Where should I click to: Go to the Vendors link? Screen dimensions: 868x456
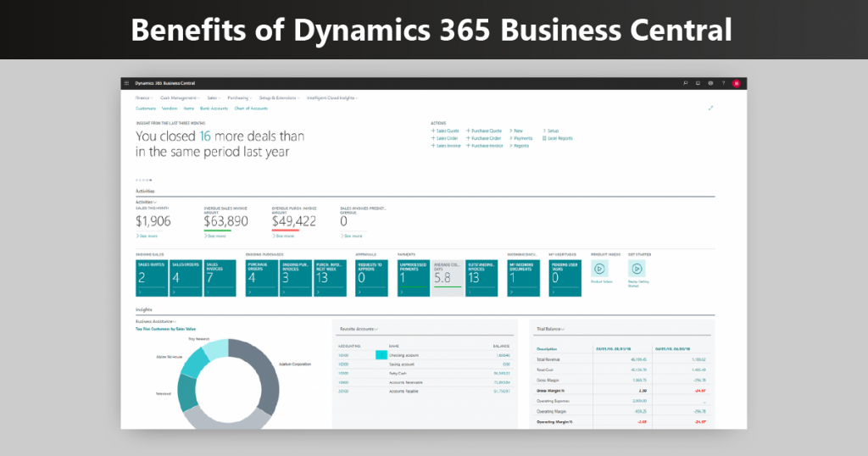click(x=170, y=108)
